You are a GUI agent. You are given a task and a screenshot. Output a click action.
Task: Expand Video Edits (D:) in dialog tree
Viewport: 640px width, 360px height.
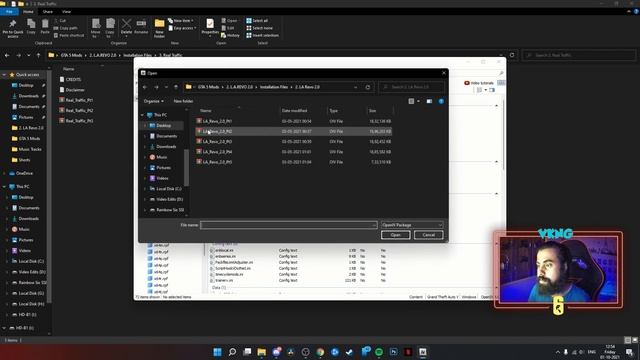coord(144,200)
